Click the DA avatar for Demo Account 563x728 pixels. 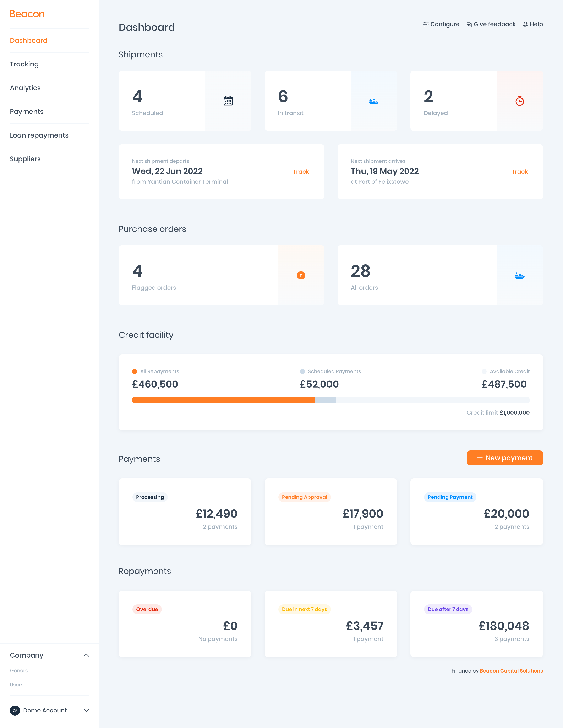click(15, 710)
